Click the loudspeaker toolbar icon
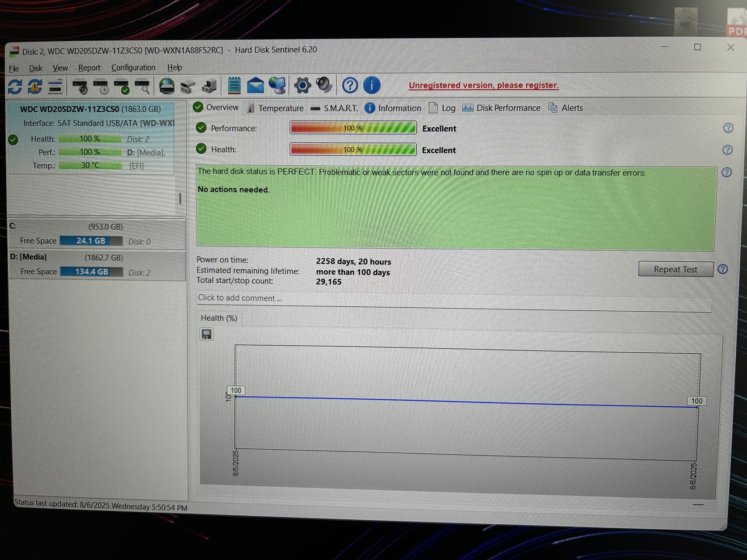Viewport: 747px width, 560px height. [x=324, y=85]
